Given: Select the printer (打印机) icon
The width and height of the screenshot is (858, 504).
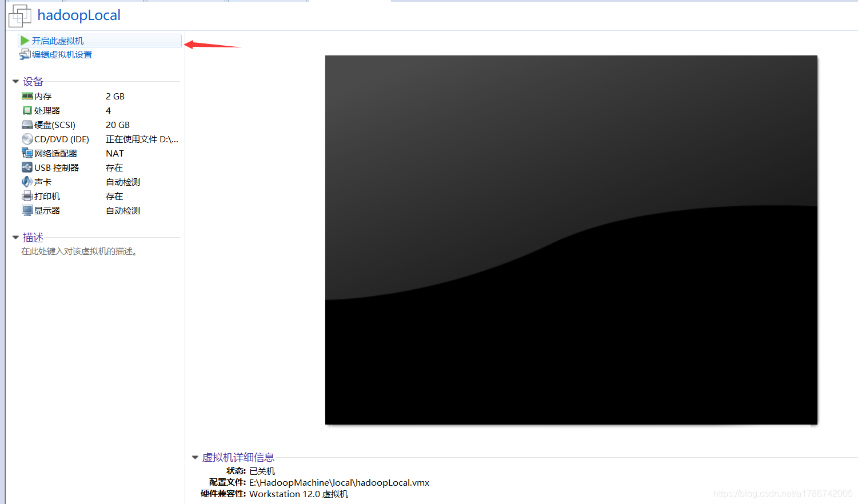Looking at the screenshot, I should coord(27,196).
